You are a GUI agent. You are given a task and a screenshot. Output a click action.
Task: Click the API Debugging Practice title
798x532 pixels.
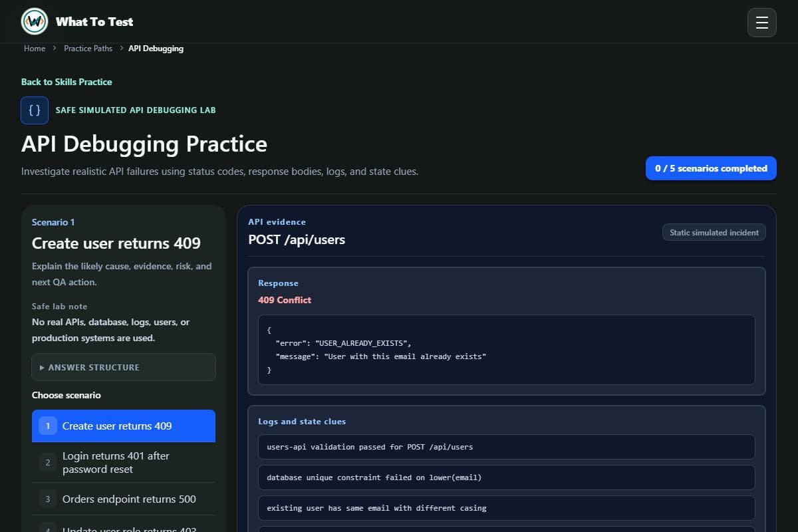(144, 144)
